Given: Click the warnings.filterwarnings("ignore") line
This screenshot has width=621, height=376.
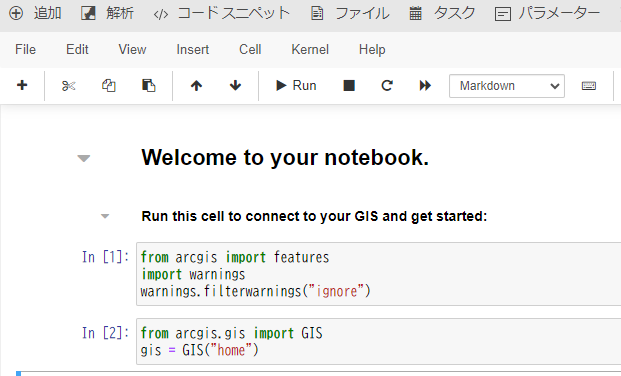Looking at the screenshot, I should [255, 292].
